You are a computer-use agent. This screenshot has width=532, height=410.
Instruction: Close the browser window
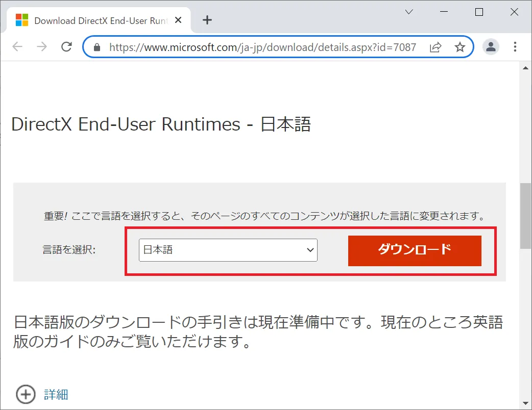(x=514, y=12)
